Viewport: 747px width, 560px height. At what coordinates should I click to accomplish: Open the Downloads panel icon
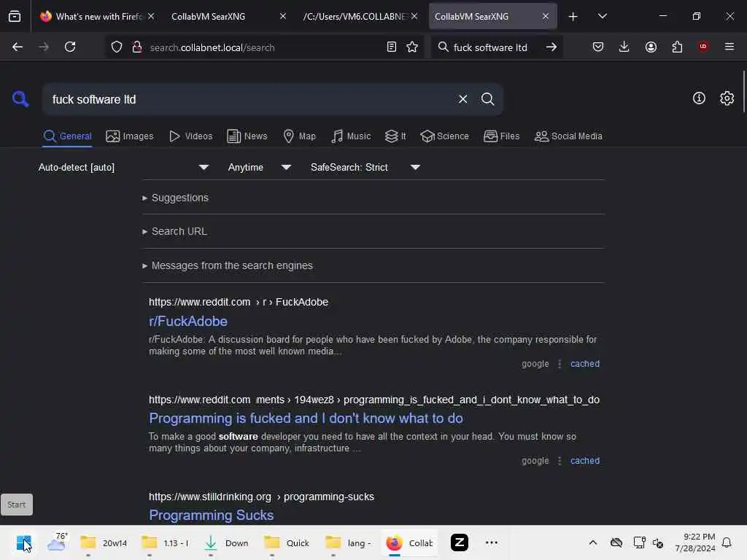click(624, 47)
